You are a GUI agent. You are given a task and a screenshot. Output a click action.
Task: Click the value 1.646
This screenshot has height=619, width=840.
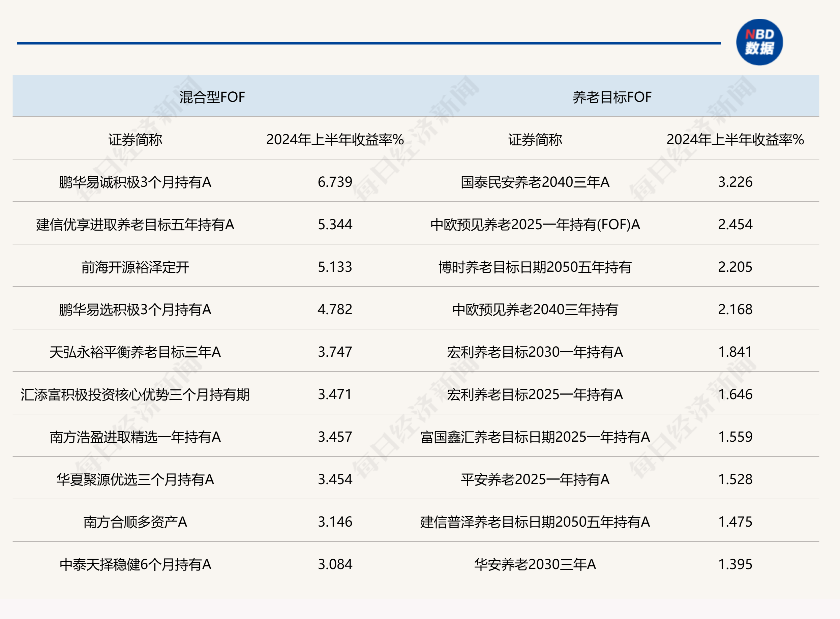(735, 394)
